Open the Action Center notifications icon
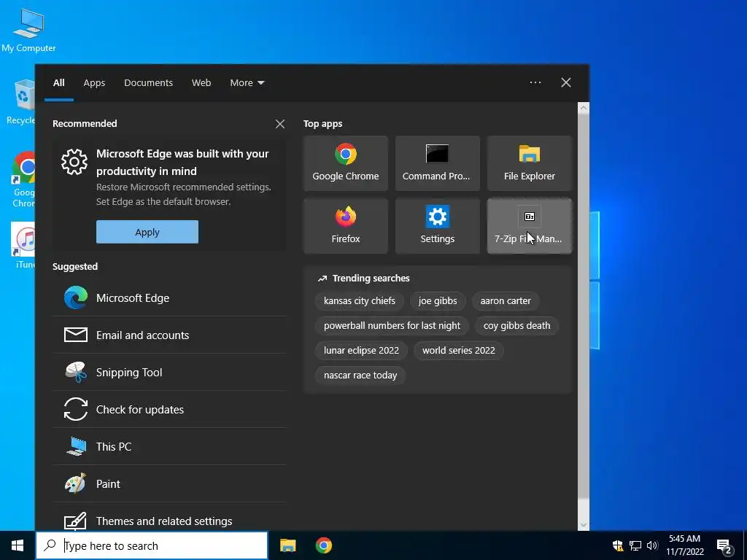The width and height of the screenshot is (747, 560). coord(724,546)
